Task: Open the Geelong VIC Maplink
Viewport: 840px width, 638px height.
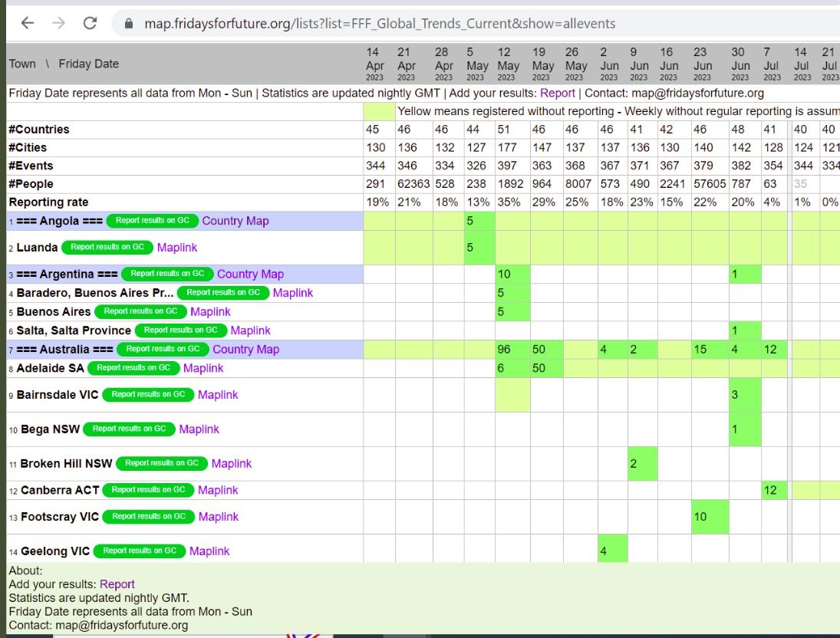Action: click(x=209, y=551)
